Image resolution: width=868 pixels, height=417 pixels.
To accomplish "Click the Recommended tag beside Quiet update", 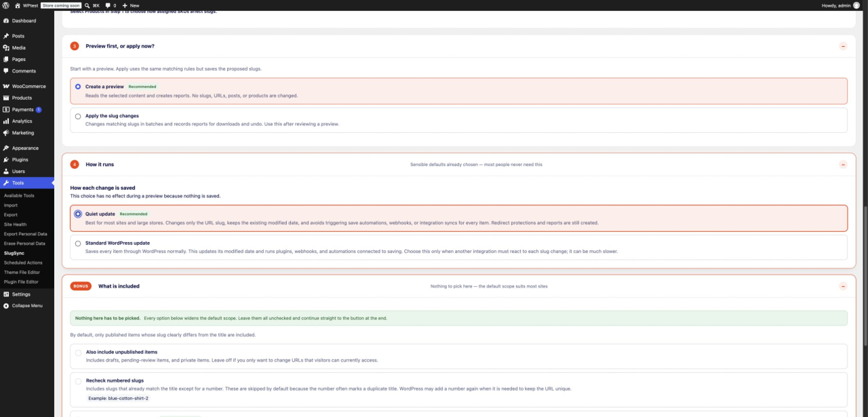I will pyautogui.click(x=134, y=214).
